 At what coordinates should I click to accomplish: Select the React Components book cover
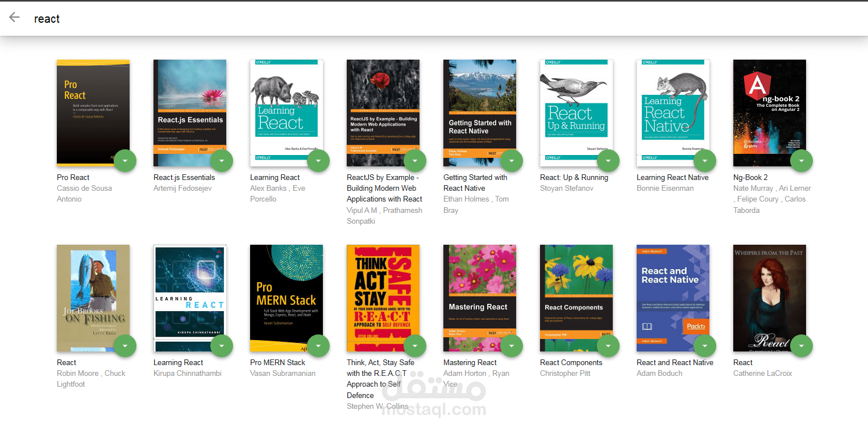tap(576, 298)
